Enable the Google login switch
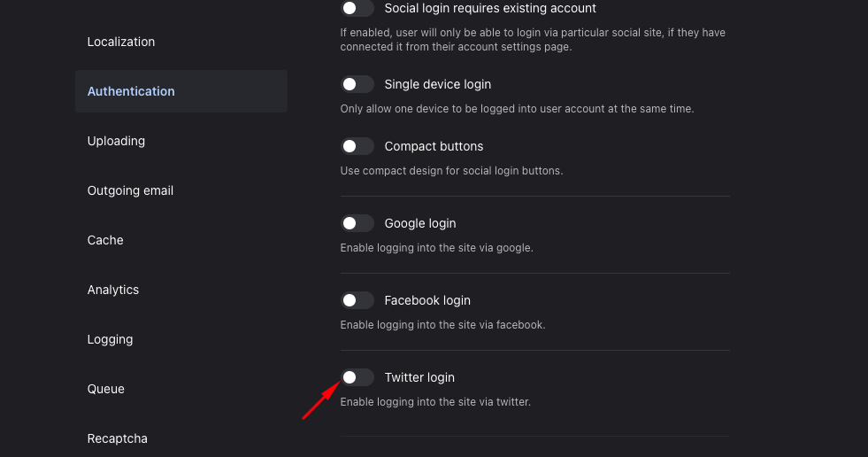 click(357, 223)
